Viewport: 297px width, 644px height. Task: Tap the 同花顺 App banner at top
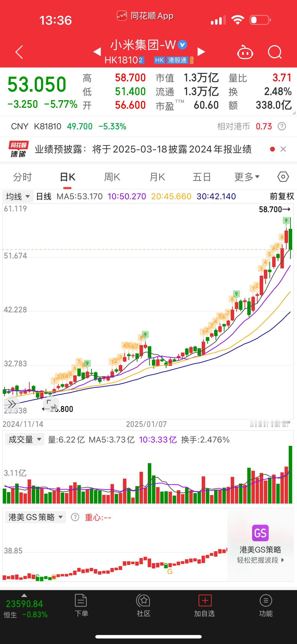coord(145,16)
